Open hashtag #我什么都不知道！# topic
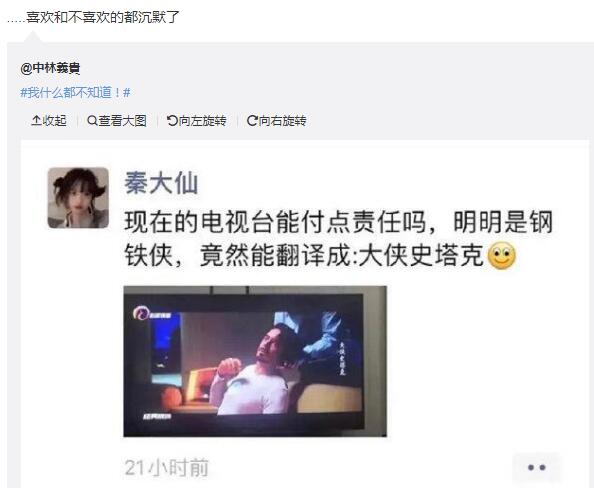 point(75,92)
